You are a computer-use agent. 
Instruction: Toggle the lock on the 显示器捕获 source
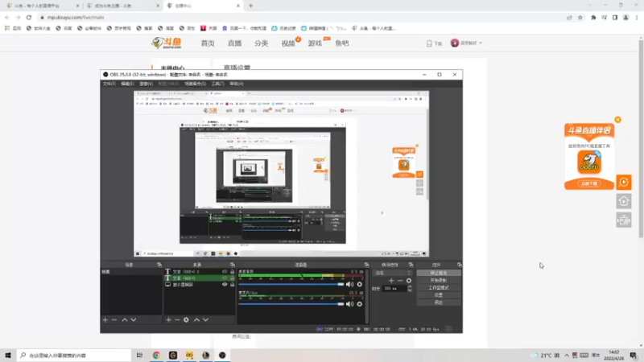click(x=232, y=285)
